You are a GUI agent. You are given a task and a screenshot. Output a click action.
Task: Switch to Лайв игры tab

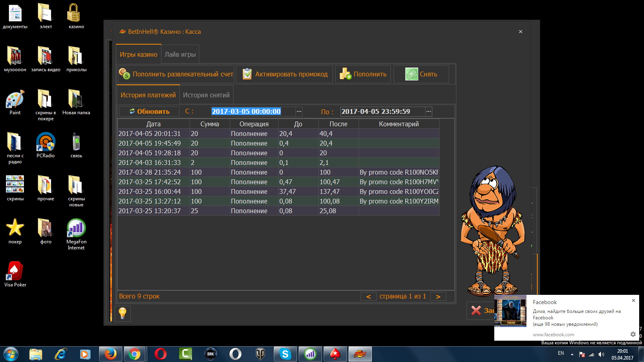180,55
